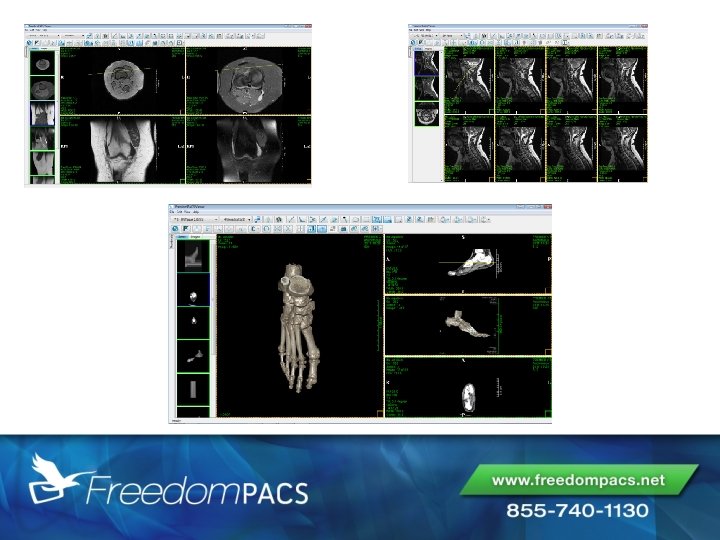Image resolution: width=720 pixels, height=540 pixels.
Task: Open the Help menu in foot viewer window
Action: coord(196,212)
